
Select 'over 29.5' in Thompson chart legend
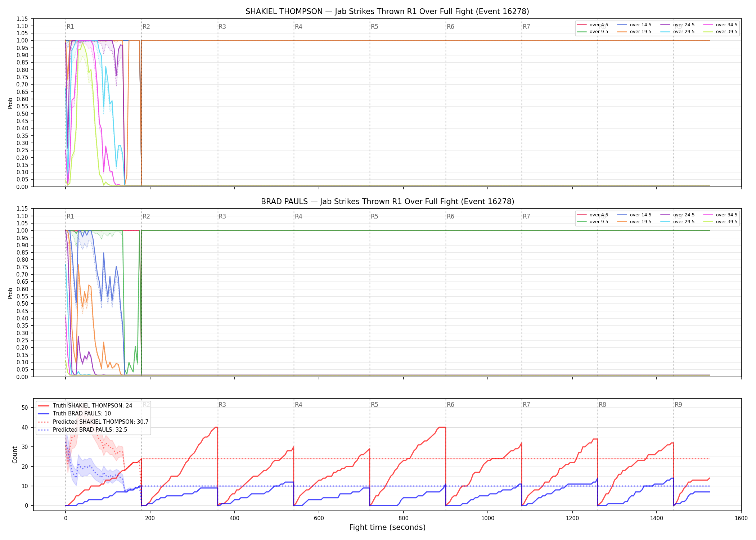[678, 32]
